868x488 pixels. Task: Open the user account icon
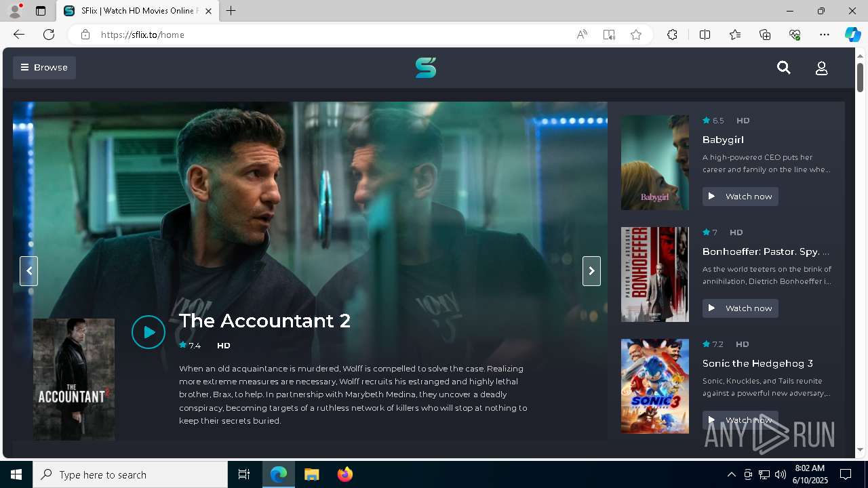pos(821,68)
